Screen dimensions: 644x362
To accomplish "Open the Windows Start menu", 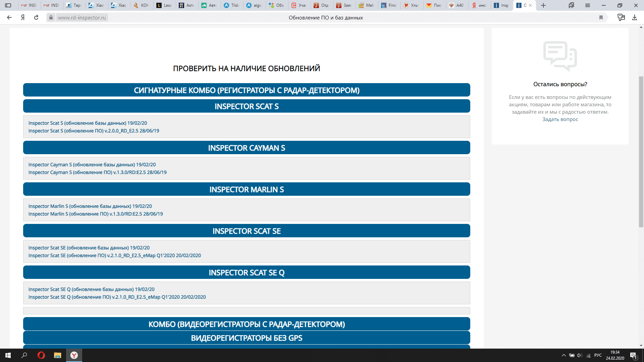I will click(8, 355).
